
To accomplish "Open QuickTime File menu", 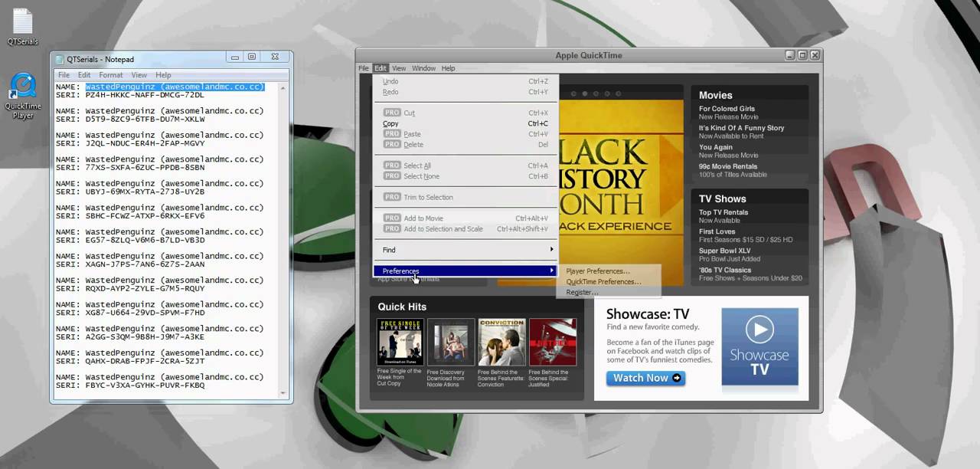I will (x=364, y=68).
